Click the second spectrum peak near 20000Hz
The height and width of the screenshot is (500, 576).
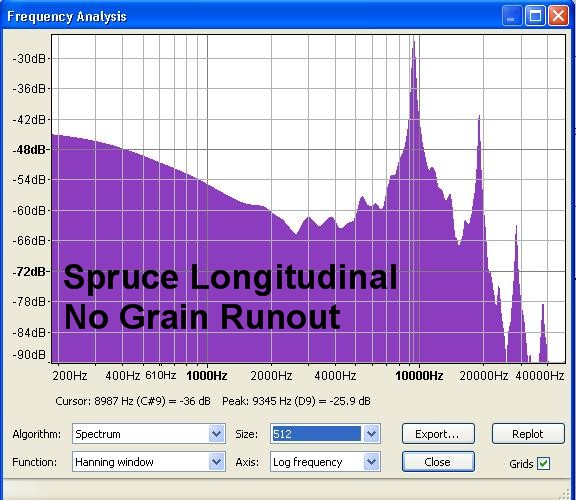click(x=479, y=118)
